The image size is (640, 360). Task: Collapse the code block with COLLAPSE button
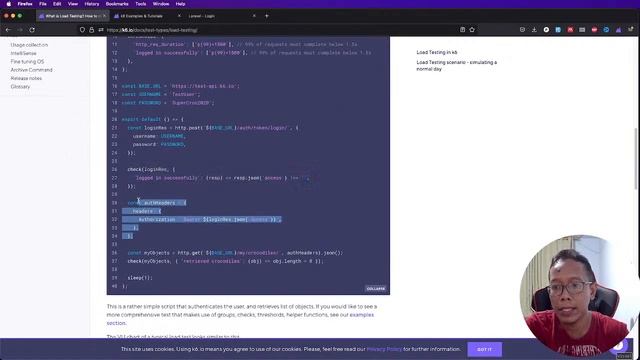click(x=376, y=289)
